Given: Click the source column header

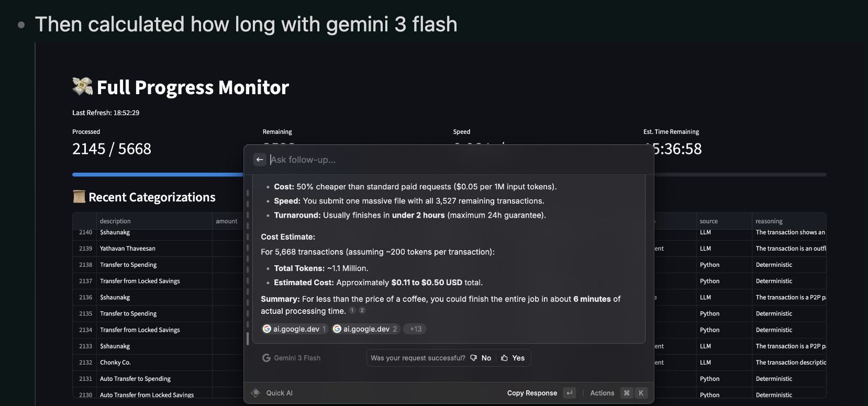Looking at the screenshot, I should 709,221.
